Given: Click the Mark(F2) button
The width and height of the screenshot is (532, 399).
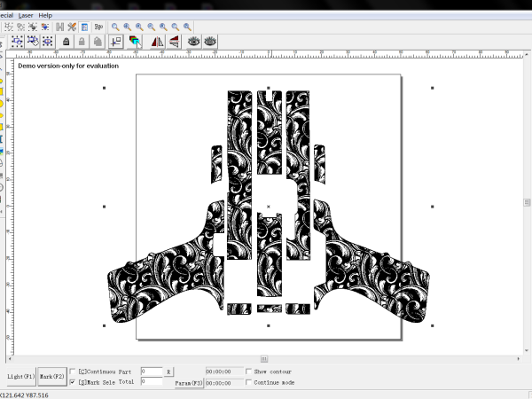Looking at the screenshot, I should tap(52, 377).
